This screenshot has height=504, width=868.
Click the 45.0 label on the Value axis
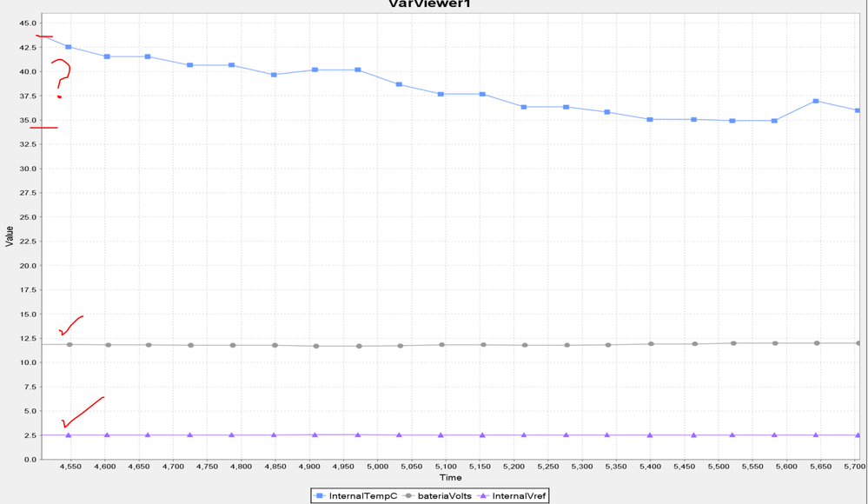click(28, 23)
